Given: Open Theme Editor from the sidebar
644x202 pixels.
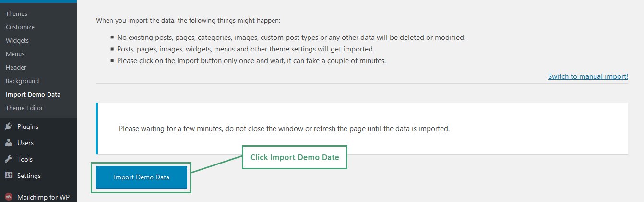Looking at the screenshot, I should [24, 108].
